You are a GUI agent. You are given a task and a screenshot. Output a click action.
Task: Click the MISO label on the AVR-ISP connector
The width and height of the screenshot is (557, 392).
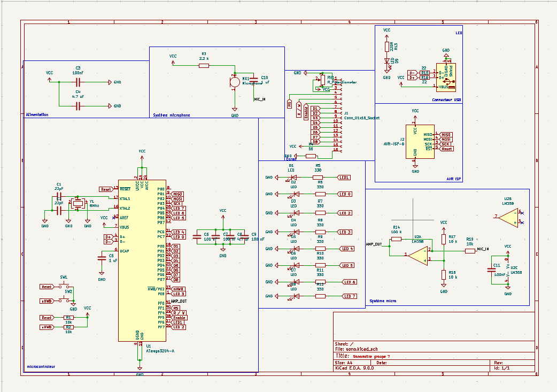[x=445, y=135]
